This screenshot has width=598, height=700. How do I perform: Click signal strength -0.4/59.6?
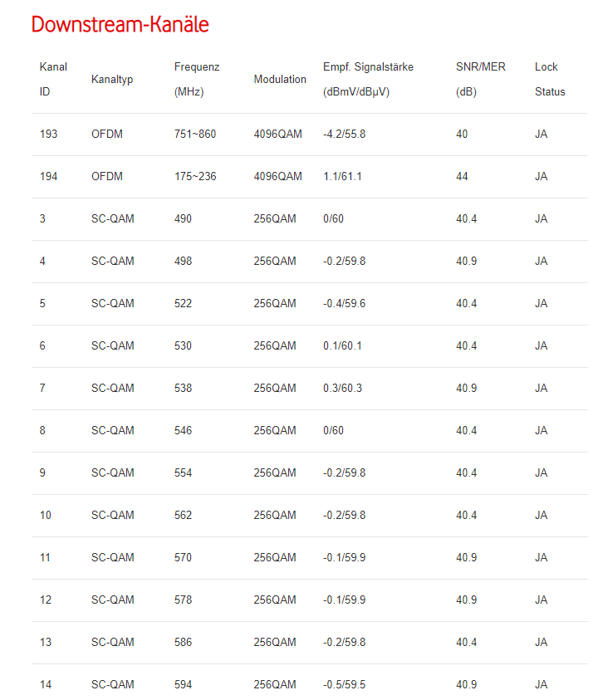pyautogui.click(x=344, y=303)
